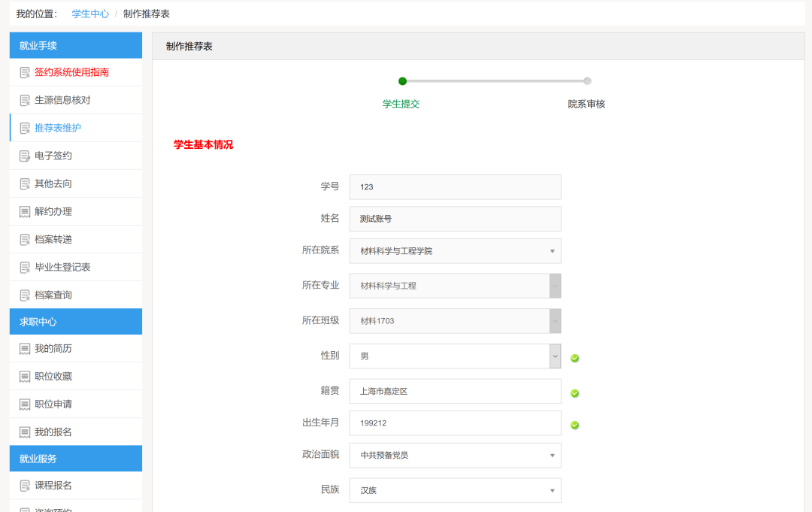Click the document icon beside 签约系统使用指南
Screen dimensions: 812x512
[25, 72]
